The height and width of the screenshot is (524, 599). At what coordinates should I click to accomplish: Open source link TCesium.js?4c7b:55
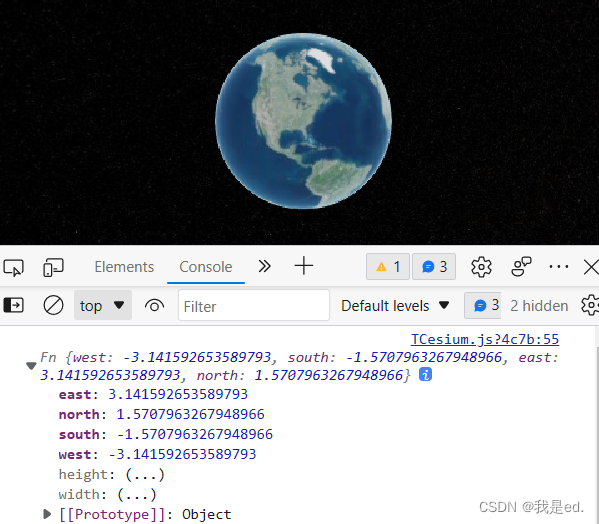click(x=485, y=339)
